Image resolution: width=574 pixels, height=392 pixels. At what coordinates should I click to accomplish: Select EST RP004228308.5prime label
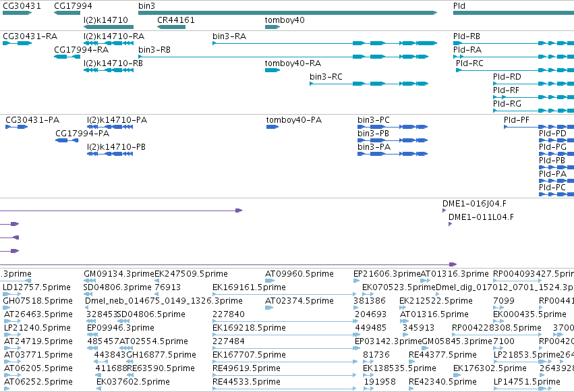point(496,329)
